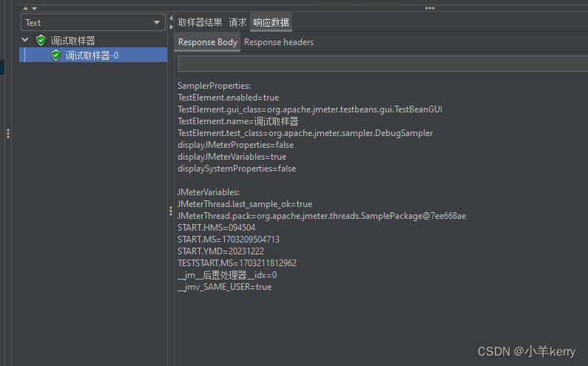Click the line START.HMS=094504
The image size is (588, 366).
tap(216, 228)
